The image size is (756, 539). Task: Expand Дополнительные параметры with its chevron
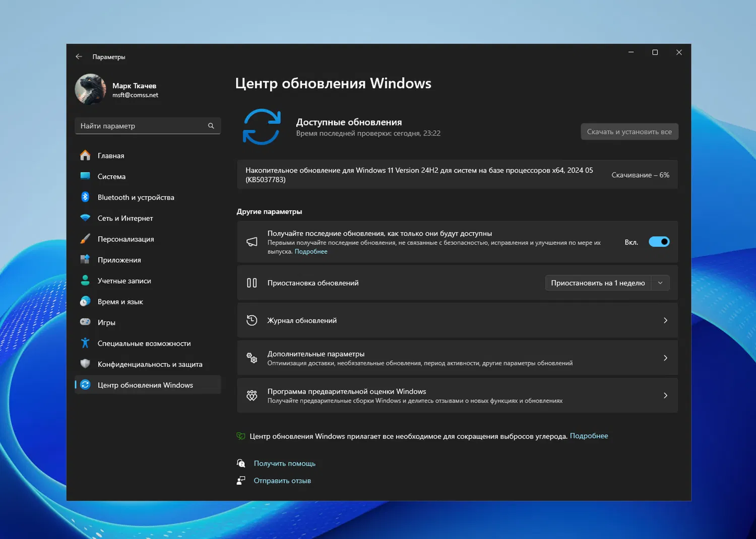(x=665, y=358)
